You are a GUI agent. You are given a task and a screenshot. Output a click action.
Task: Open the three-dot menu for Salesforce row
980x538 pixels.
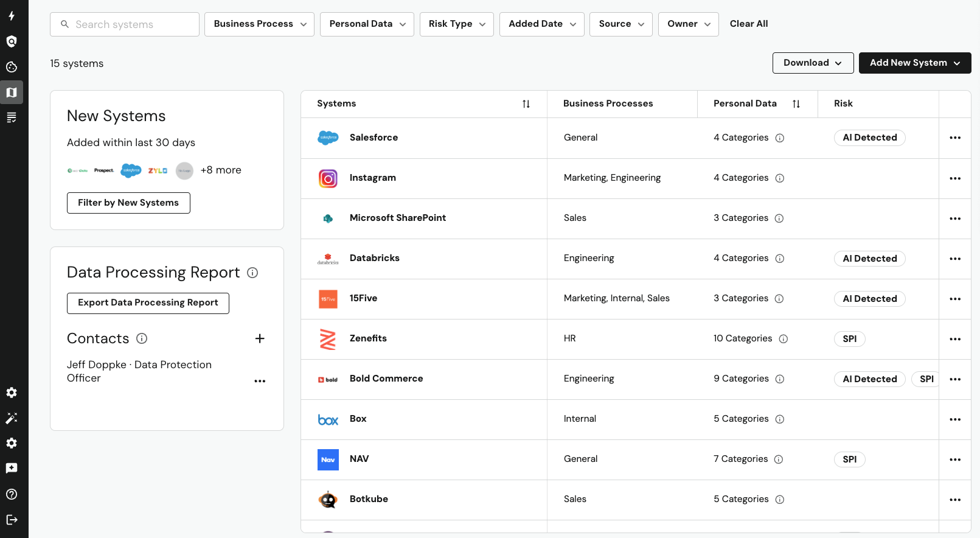point(955,138)
